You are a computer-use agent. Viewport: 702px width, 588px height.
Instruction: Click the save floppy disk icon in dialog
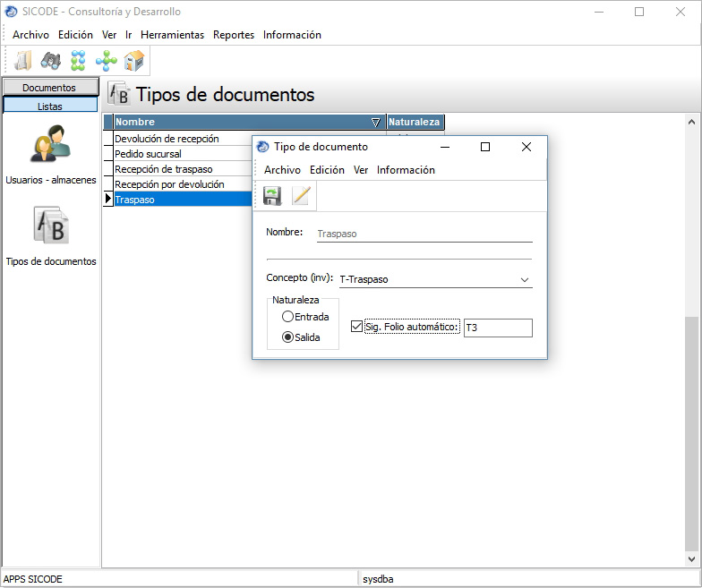272,196
